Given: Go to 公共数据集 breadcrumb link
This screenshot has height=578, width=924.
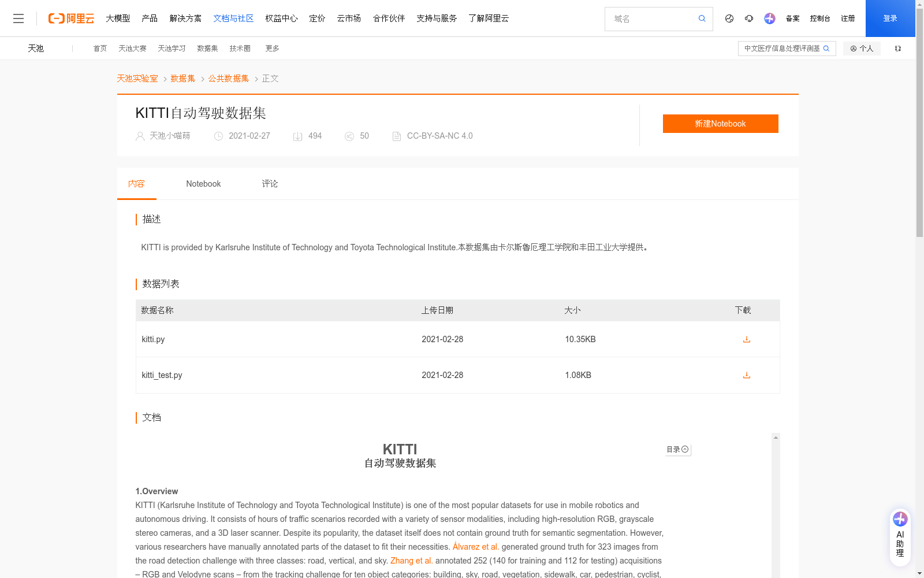Looking at the screenshot, I should click(229, 79).
